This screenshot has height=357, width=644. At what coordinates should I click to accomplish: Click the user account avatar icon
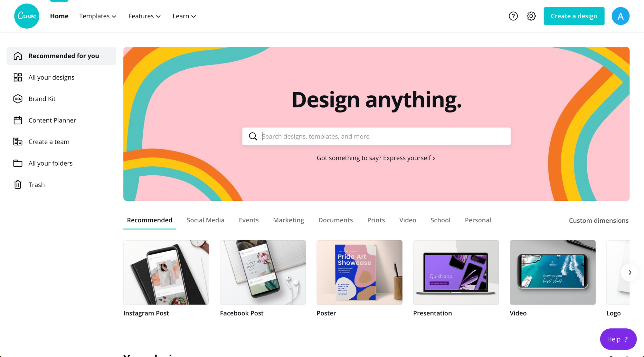click(621, 16)
